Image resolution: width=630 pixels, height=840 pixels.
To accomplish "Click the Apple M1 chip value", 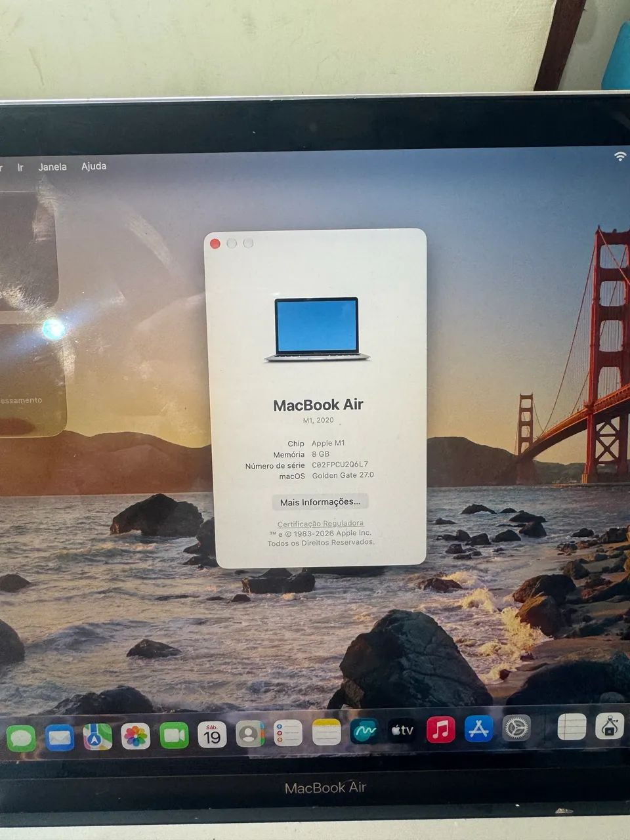I will coord(328,443).
